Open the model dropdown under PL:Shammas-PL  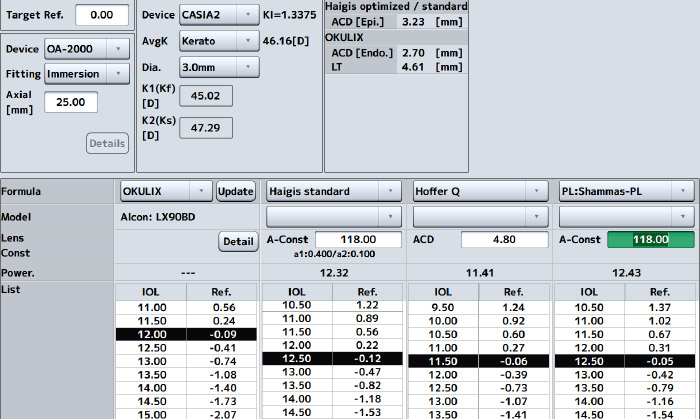626,217
